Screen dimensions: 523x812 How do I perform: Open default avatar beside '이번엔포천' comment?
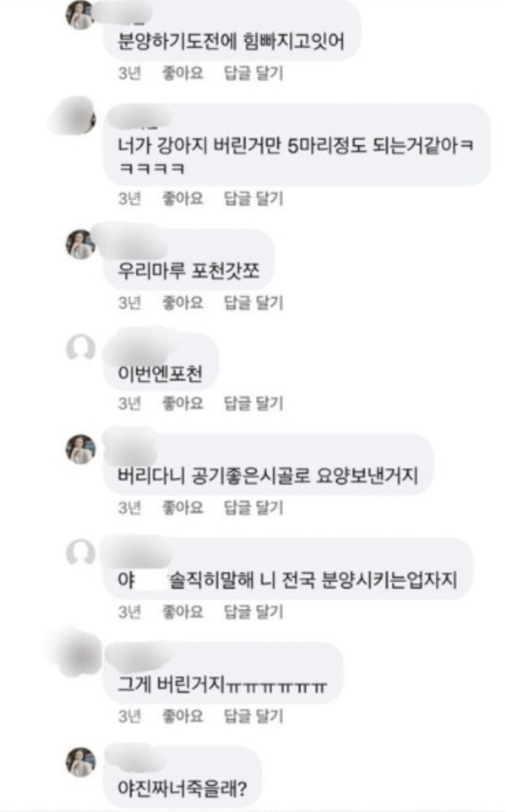click(x=80, y=348)
